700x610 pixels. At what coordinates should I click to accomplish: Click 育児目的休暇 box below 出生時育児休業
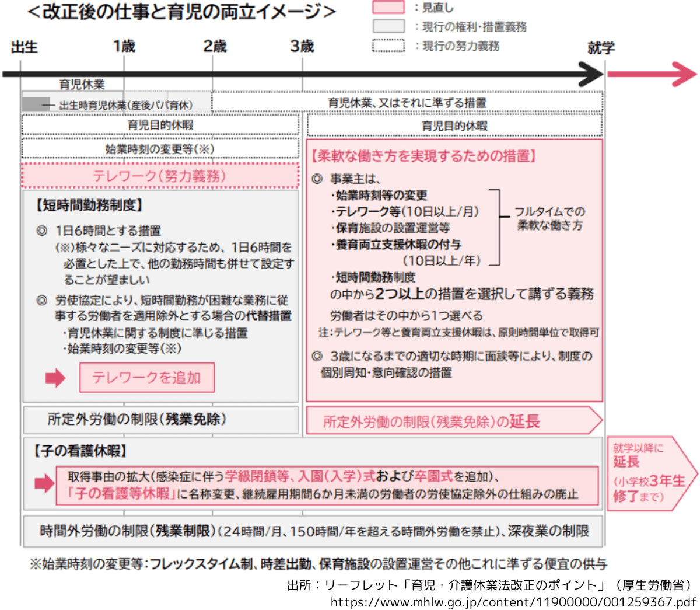pyautogui.click(x=160, y=125)
